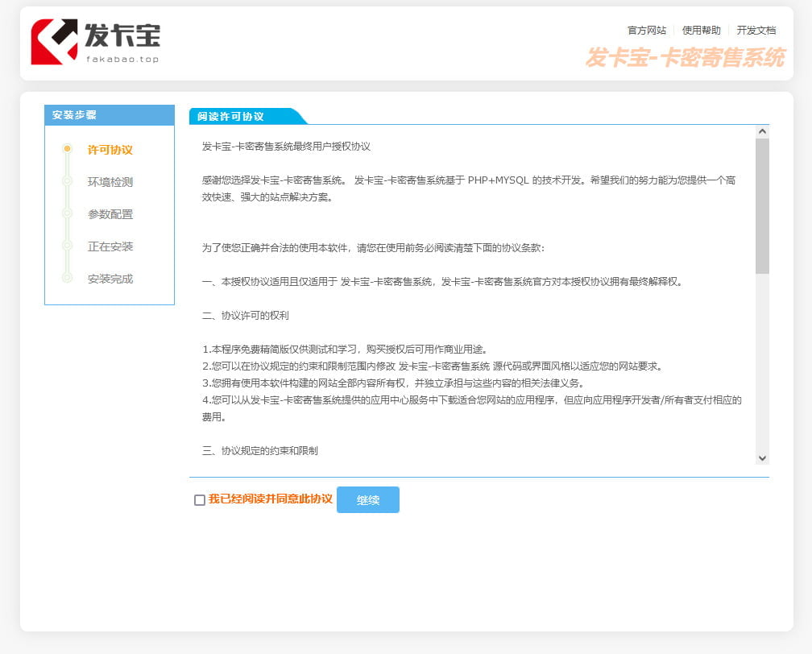Screen dimensions: 812x654
Task: Open the 官方网站 link
Action: 647,31
